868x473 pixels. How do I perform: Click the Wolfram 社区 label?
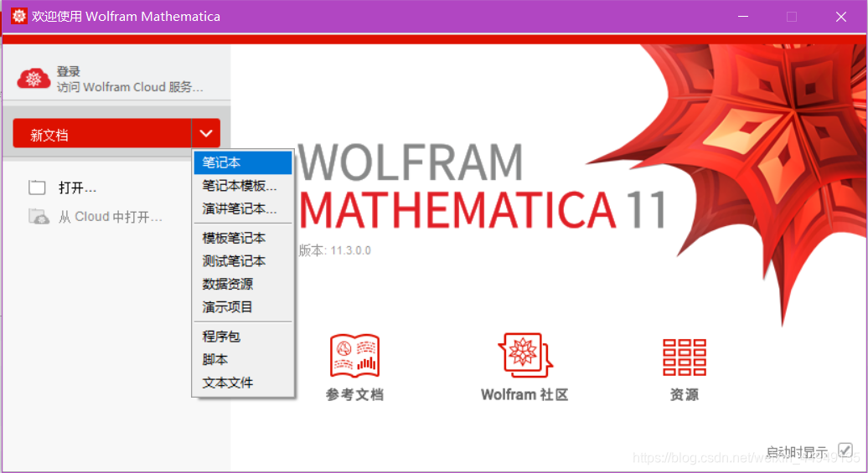[x=524, y=394]
